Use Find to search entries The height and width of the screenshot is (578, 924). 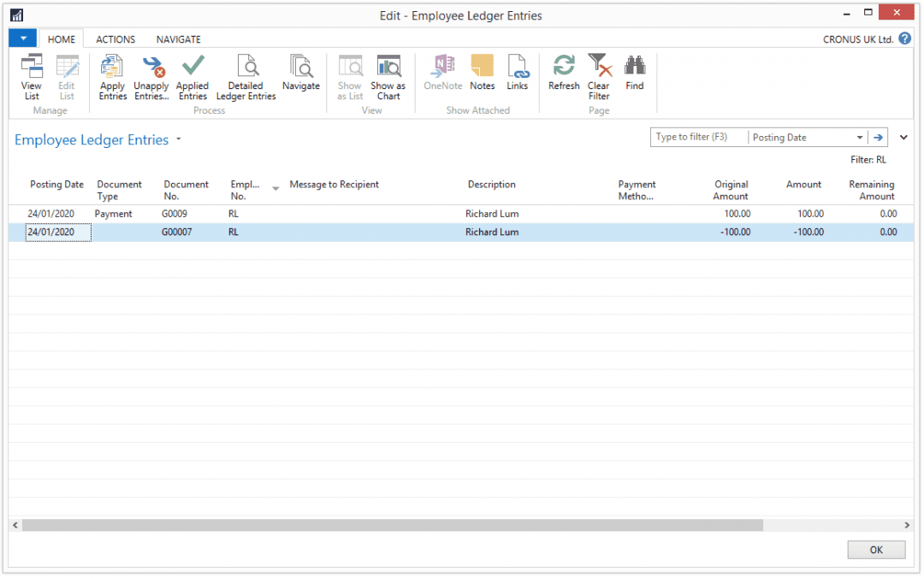coord(634,77)
